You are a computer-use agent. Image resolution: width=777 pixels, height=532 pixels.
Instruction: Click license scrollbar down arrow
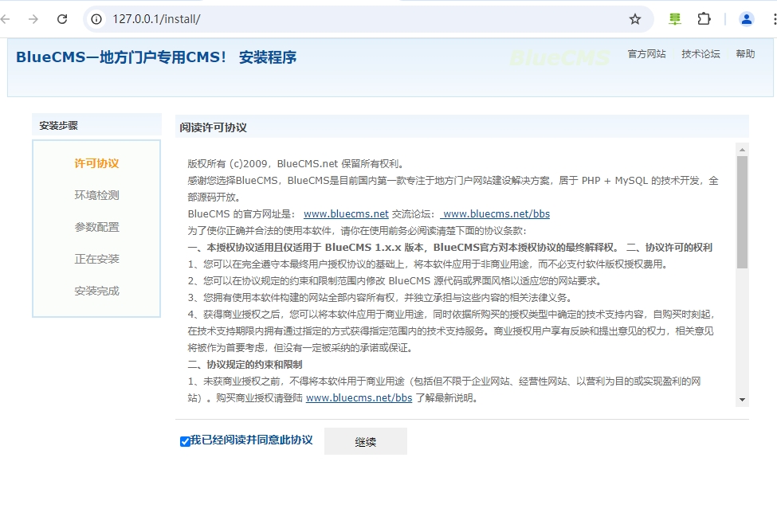pyautogui.click(x=742, y=400)
